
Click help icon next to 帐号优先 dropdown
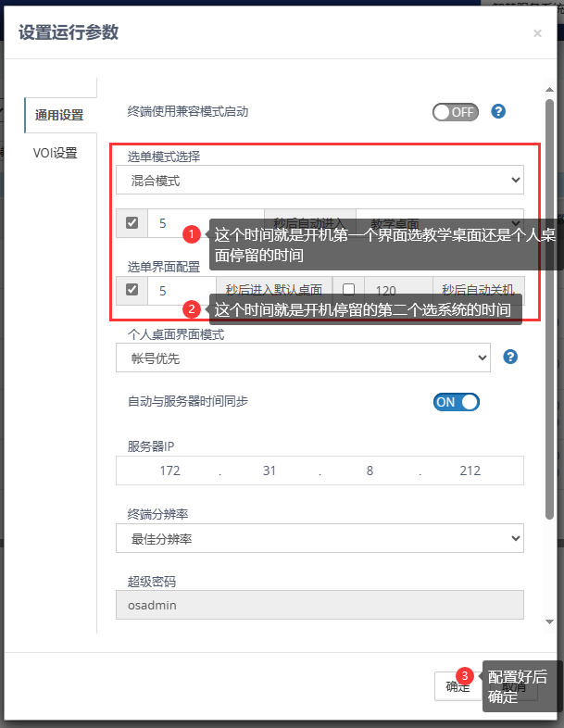click(509, 357)
